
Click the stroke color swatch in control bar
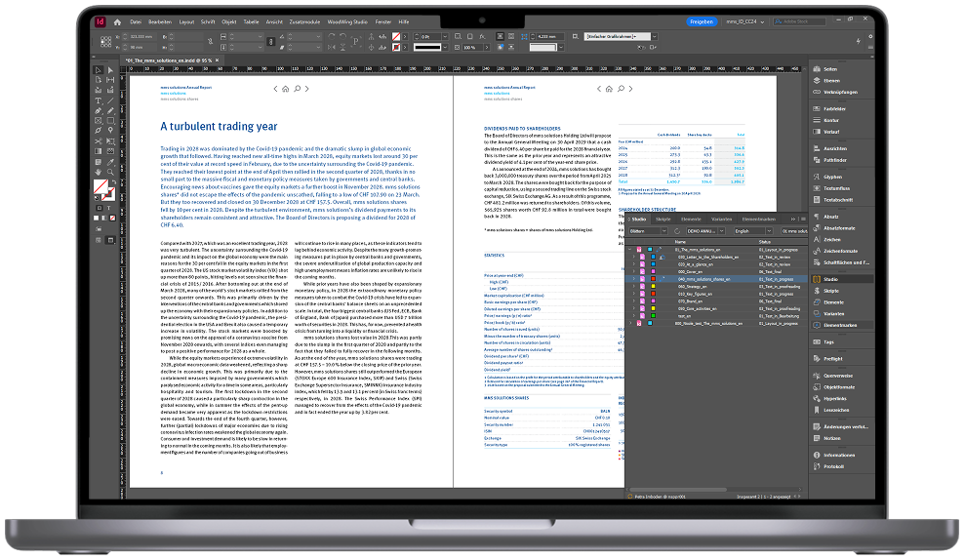(x=396, y=48)
